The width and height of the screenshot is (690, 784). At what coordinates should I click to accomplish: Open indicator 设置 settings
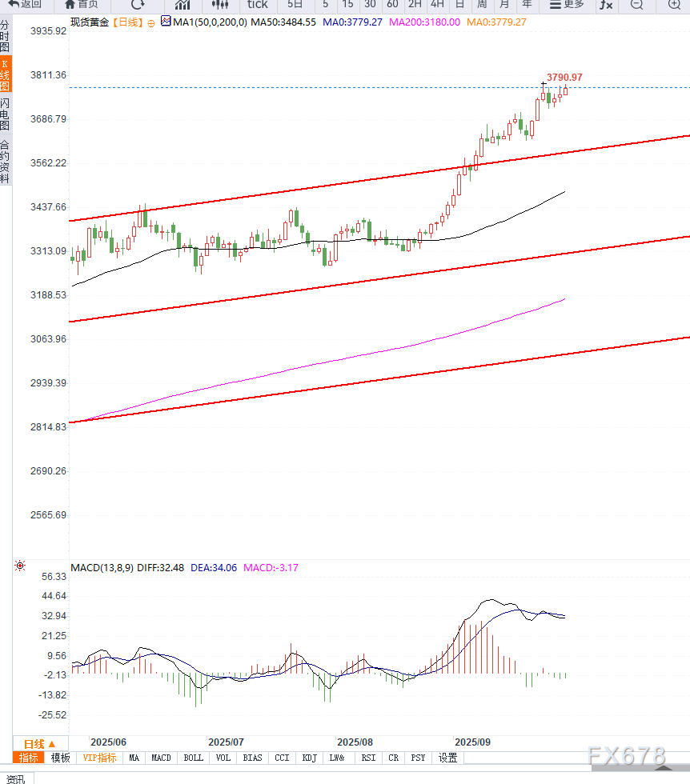coord(447,758)
